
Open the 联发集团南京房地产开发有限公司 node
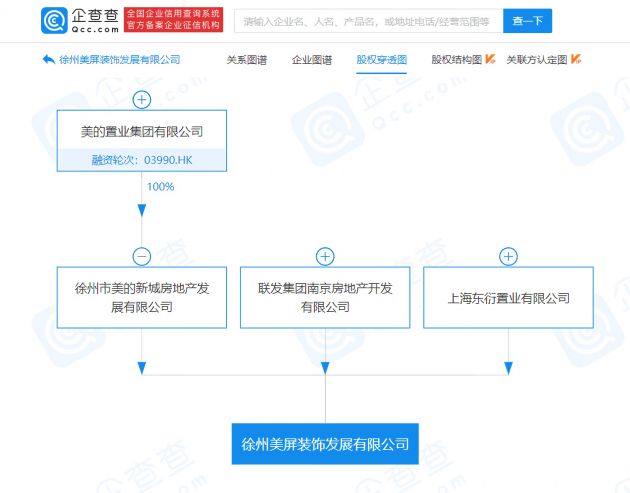tap(325, 297)
